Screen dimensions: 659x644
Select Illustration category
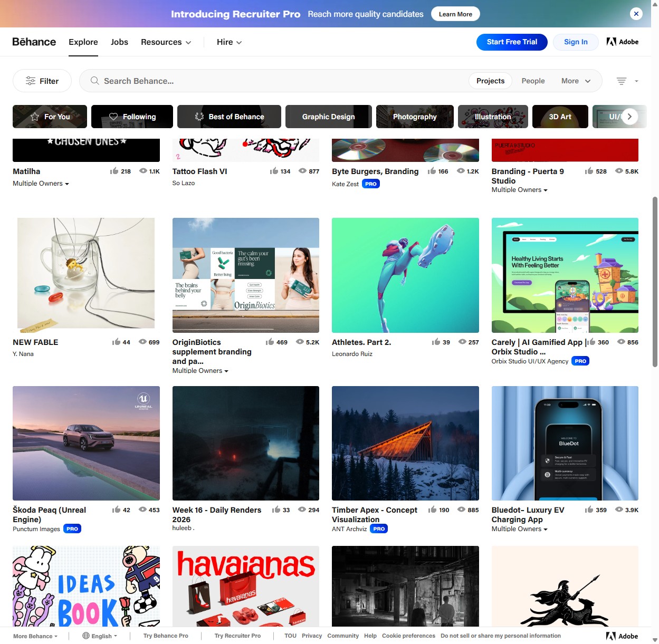493,117
